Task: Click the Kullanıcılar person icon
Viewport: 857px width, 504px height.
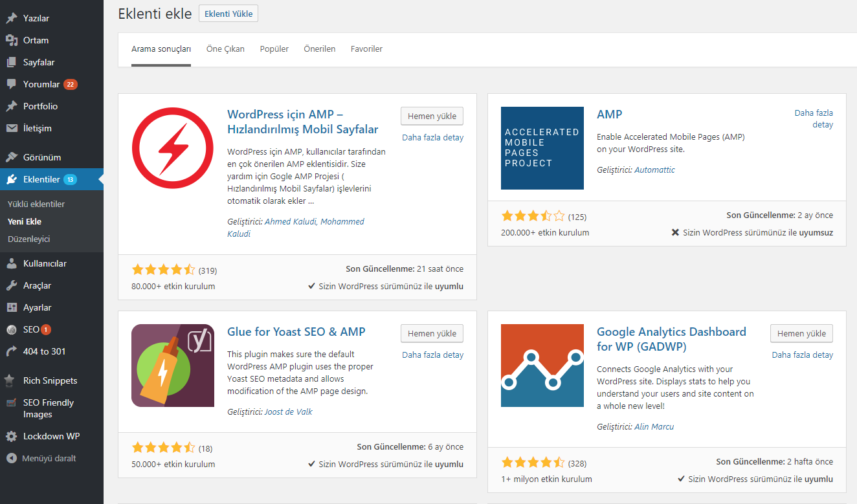Action: pyautogui.click(x=12, y=263)
